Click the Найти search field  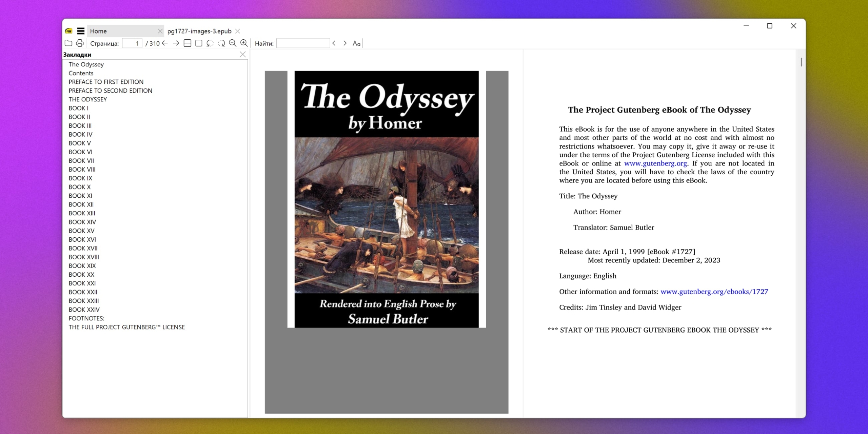303,43
